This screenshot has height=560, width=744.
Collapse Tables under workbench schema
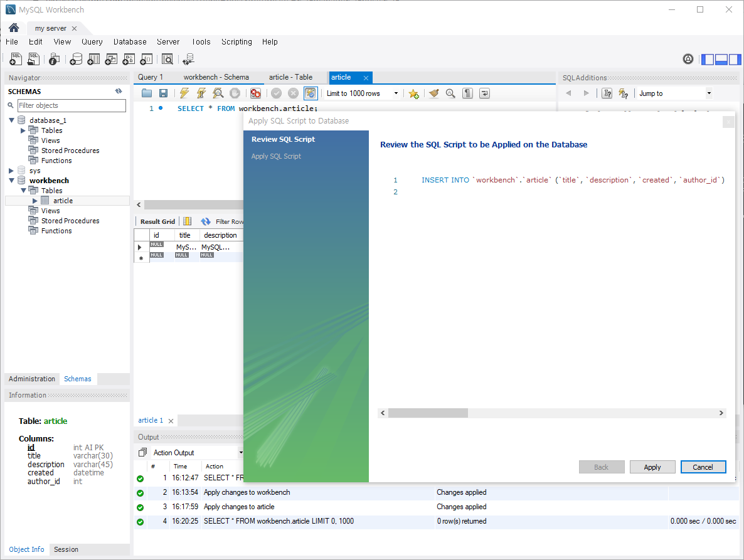click(x=23, y=190)
